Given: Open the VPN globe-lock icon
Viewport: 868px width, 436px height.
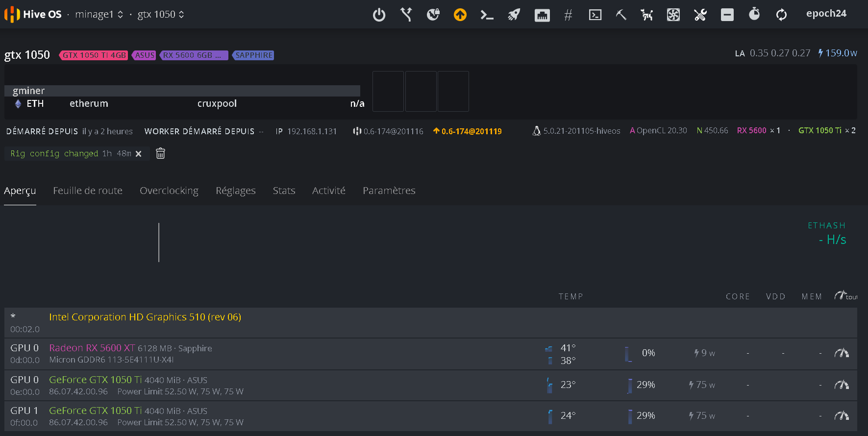Looking at the screenshot, I should tap(433, 15).
